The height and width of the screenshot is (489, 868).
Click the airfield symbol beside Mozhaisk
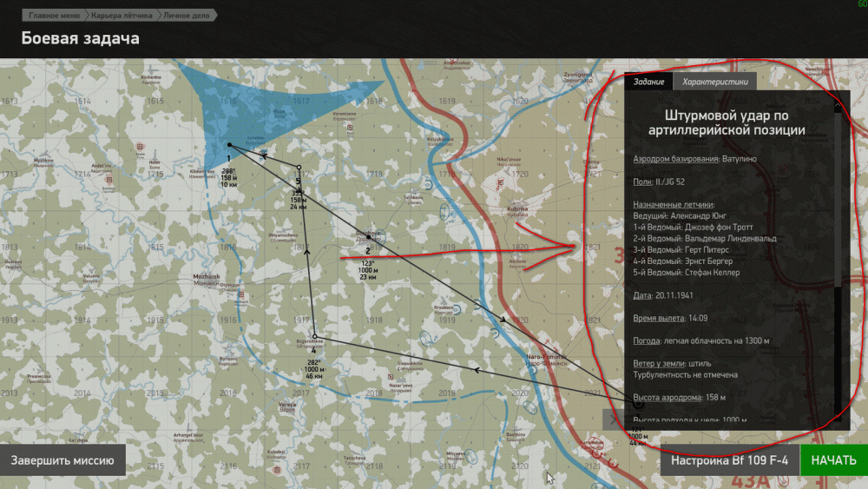(241, 294)
